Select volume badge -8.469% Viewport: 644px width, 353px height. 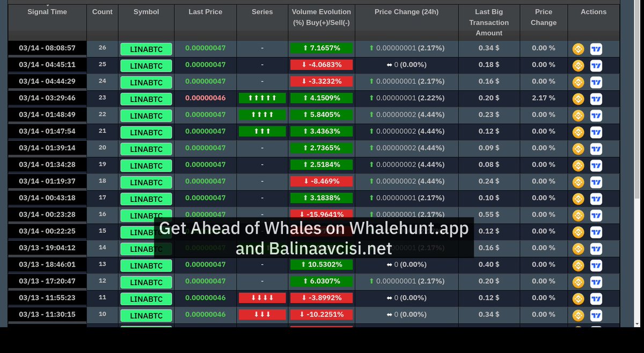pyautogui.click(x=321, y=182)
